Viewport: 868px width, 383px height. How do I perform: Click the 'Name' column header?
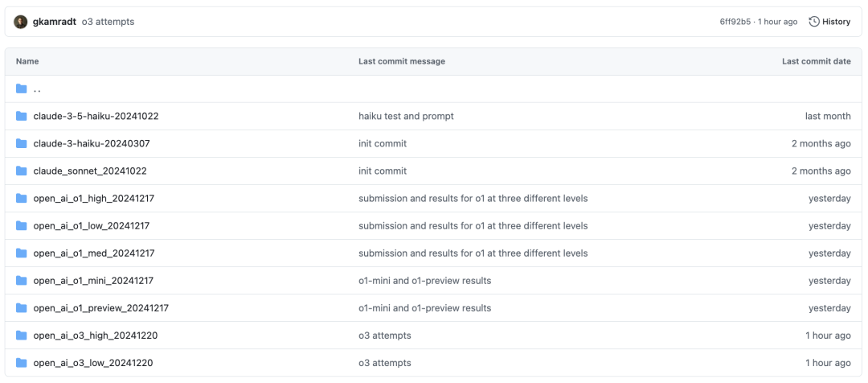coord(27,61)
